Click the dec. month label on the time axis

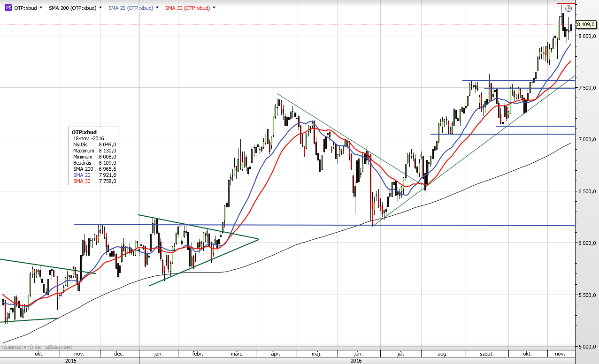pos(119,354)
